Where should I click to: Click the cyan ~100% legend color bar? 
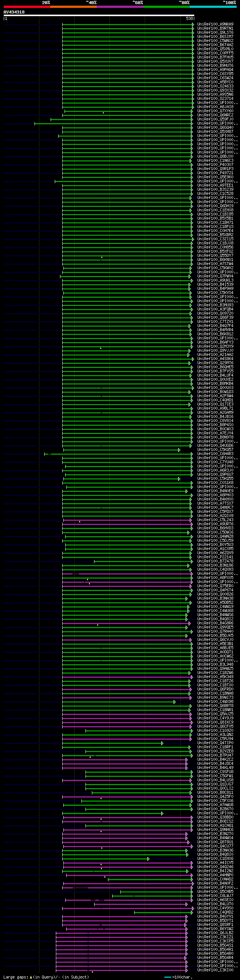(213, 7)
